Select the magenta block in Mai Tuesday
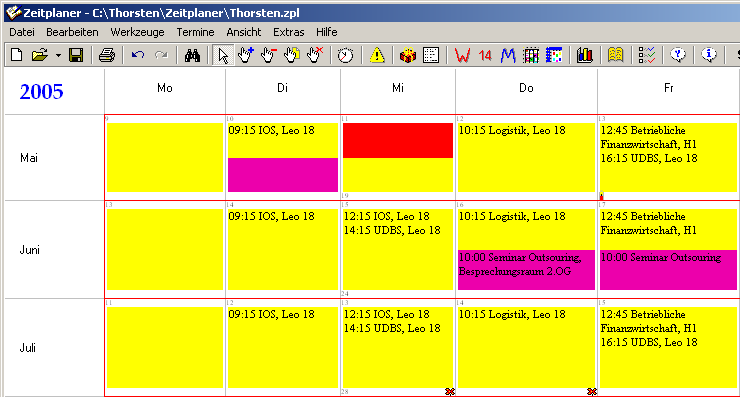Screen dimensions: 740x397 click(x=283, y=175)
